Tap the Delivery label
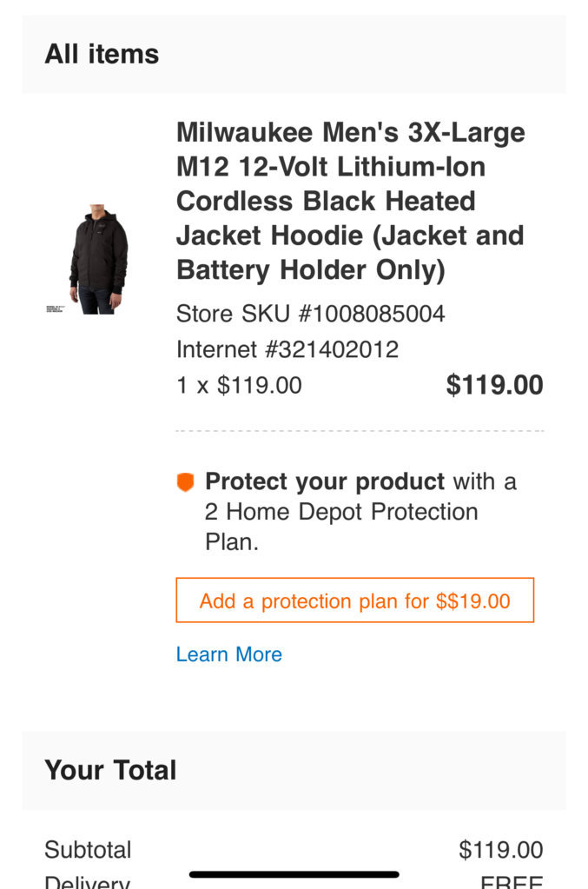The image size is (588, 889). [87, 882]
